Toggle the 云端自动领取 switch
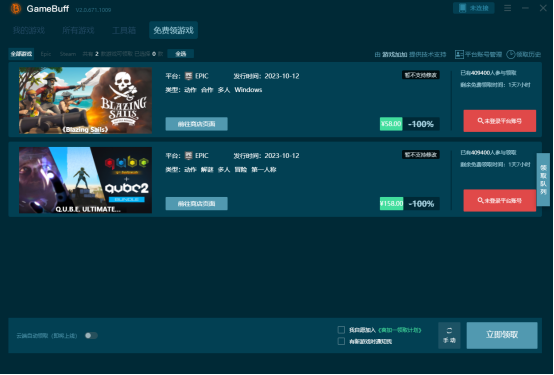Screen dimensions: 554x375 coord(91,335)
